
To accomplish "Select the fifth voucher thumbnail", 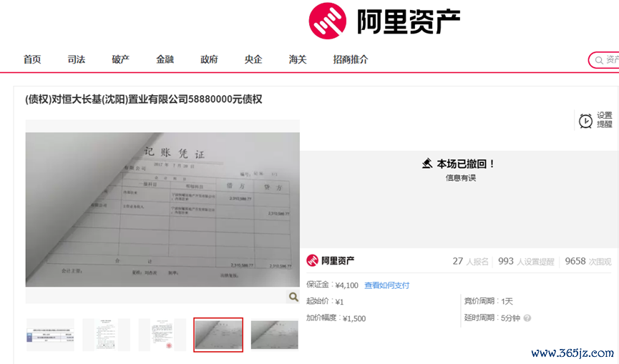I will click(x=274, y=335).
